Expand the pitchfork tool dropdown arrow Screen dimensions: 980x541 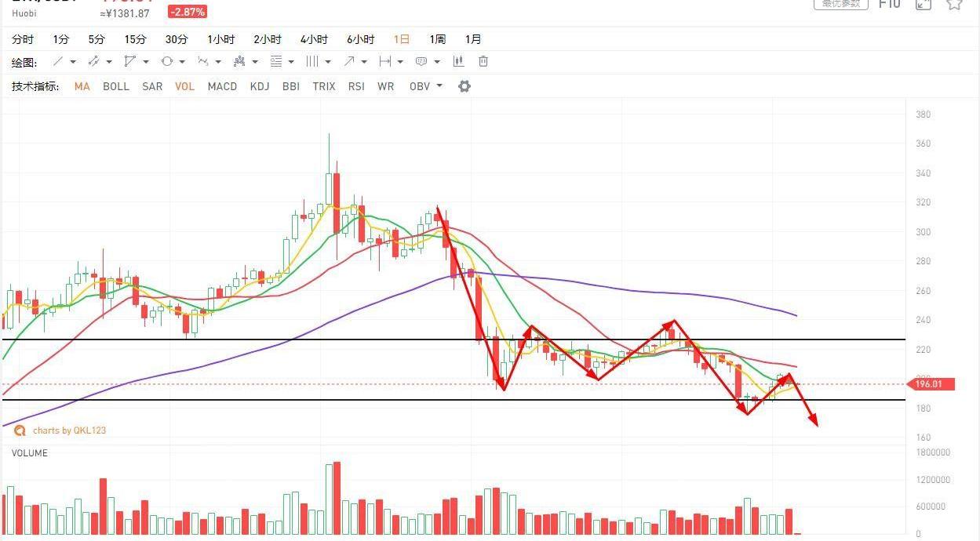point(255,62)
